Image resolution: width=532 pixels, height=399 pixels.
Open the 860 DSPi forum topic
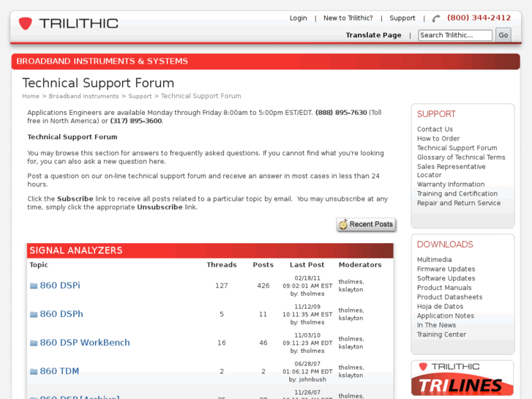click(x=60, y=286)
